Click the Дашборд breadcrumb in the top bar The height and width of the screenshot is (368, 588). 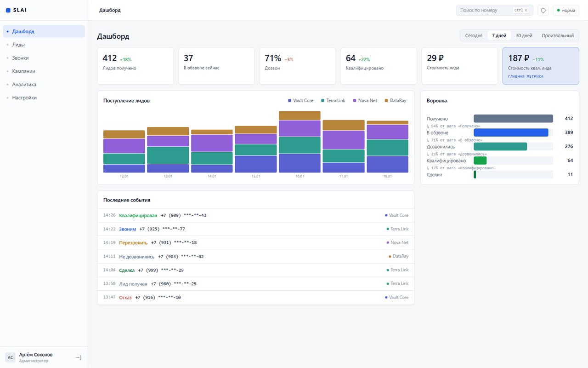coord(110,10)
